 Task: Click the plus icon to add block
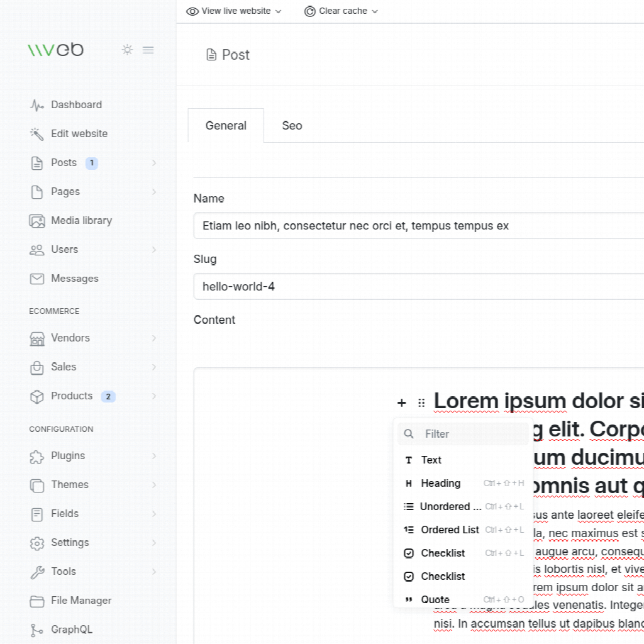(x=402, y=402)
